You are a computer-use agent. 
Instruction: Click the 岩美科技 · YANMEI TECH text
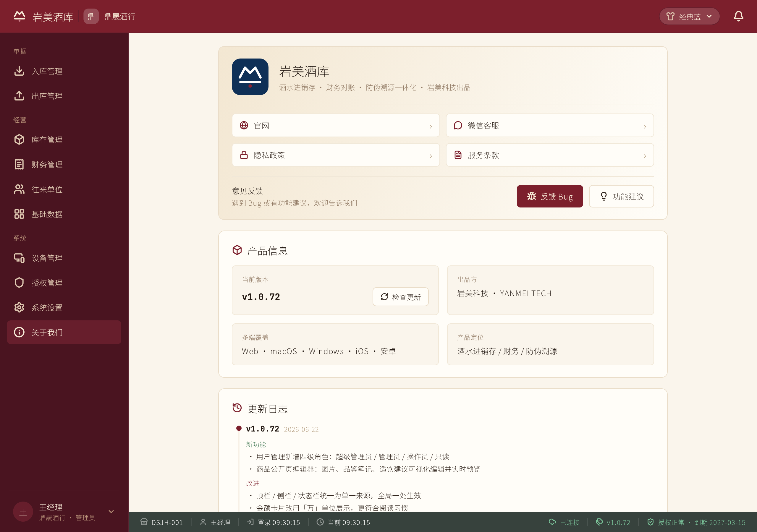(504, 293)
